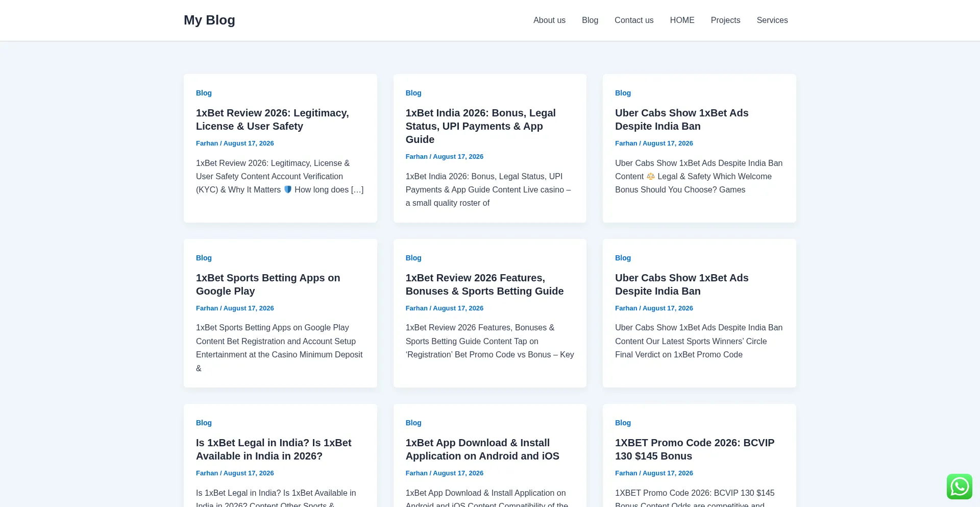
Task: Open "1xBet Sports Betting Apps on Google Play"
Action: point(268,284)
